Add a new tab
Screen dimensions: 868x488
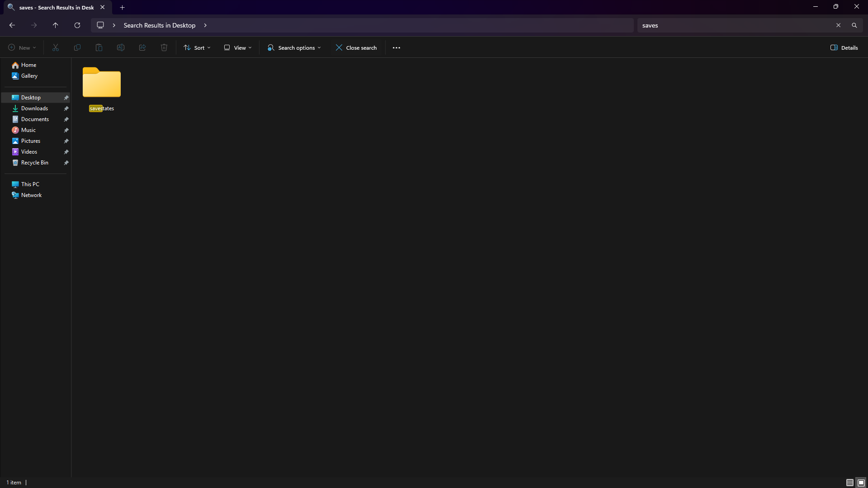(x=123, y=7)
